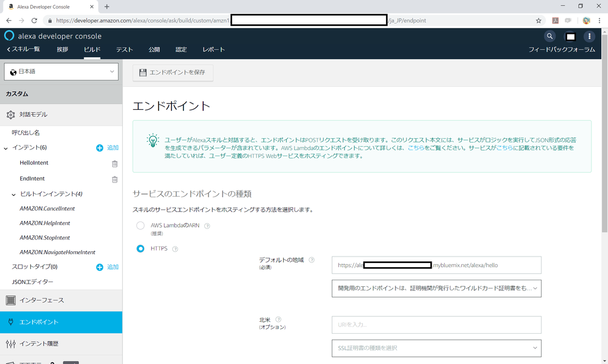Click 追加 next to スロットタイプ

point(113,267)
